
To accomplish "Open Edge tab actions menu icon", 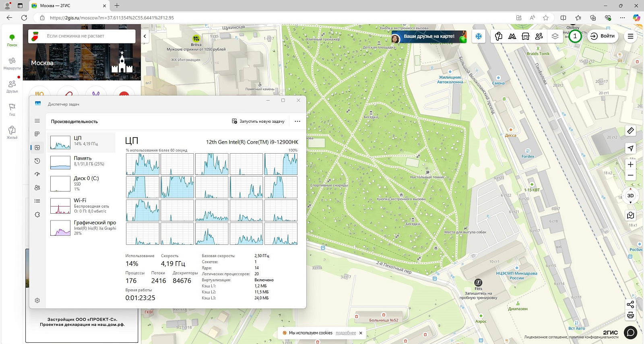I will (x=20, y=6).
